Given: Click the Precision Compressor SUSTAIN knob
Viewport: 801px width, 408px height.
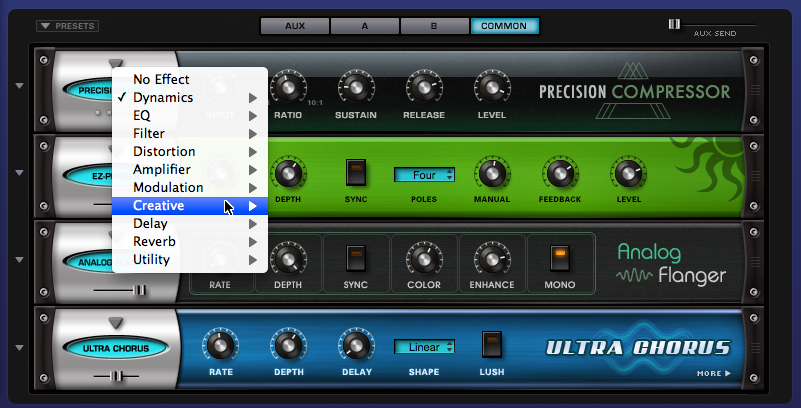Looking at the screenshot, I should pos(356,87).
